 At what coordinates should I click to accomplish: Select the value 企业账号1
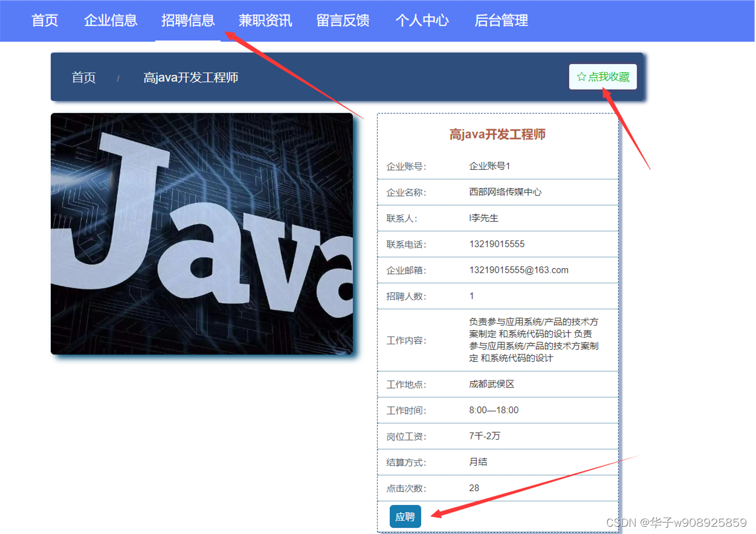point(490,166)
